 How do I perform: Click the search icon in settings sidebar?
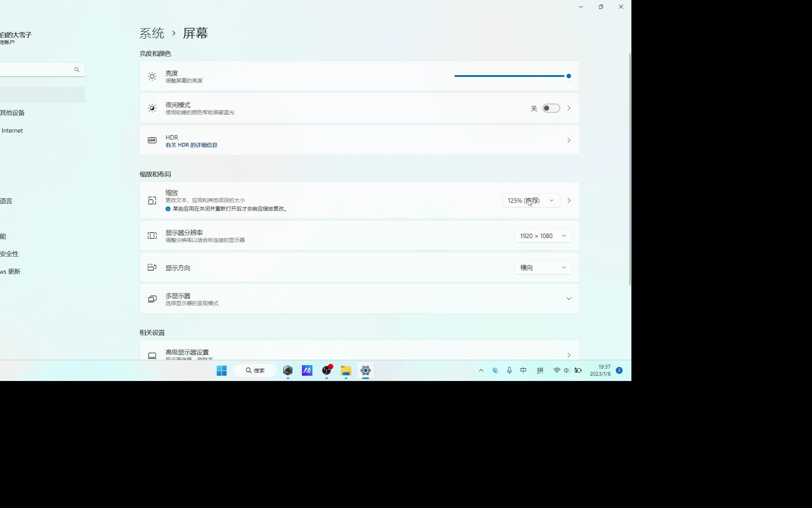click(77, 69)
